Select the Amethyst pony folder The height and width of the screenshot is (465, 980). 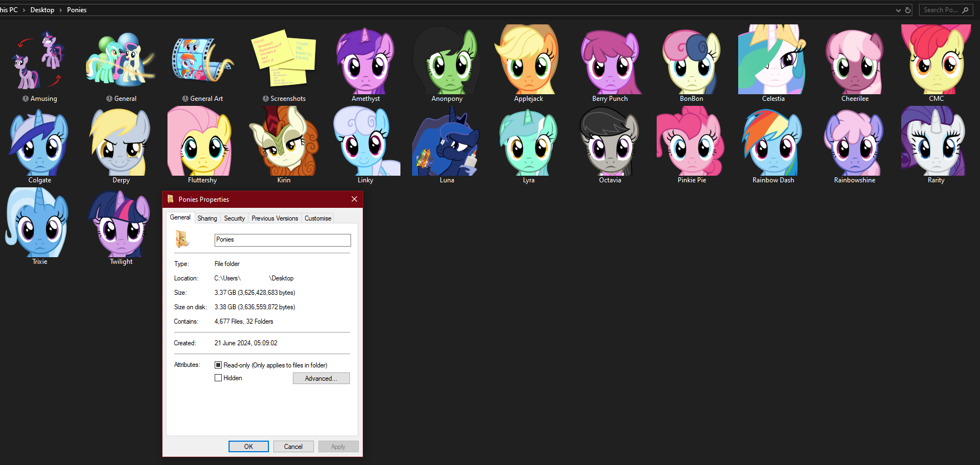(x=365, y=62)
